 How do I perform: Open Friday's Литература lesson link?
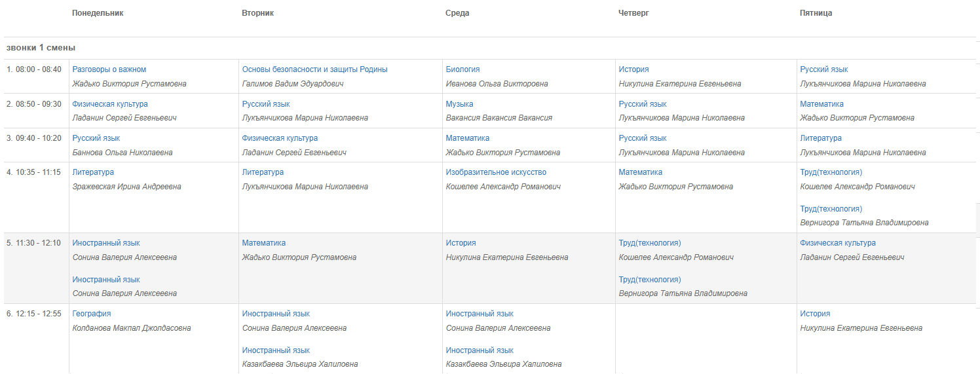click(821, 138)
